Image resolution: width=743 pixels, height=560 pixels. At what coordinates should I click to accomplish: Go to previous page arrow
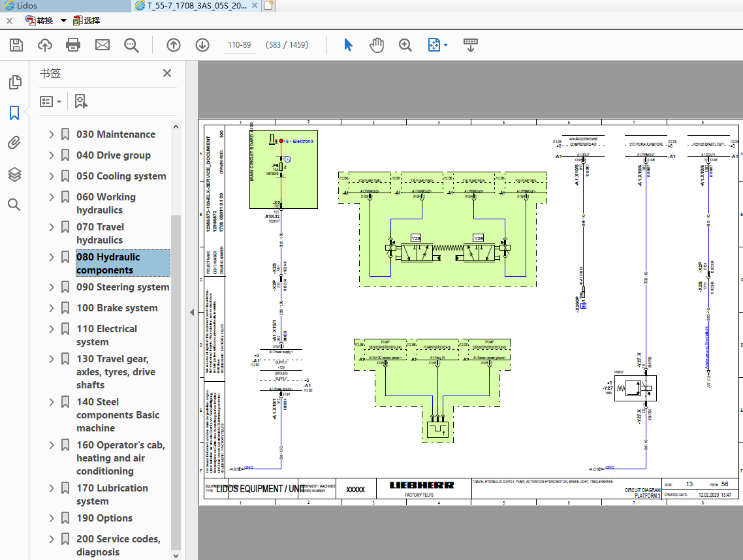pos(173,45)
